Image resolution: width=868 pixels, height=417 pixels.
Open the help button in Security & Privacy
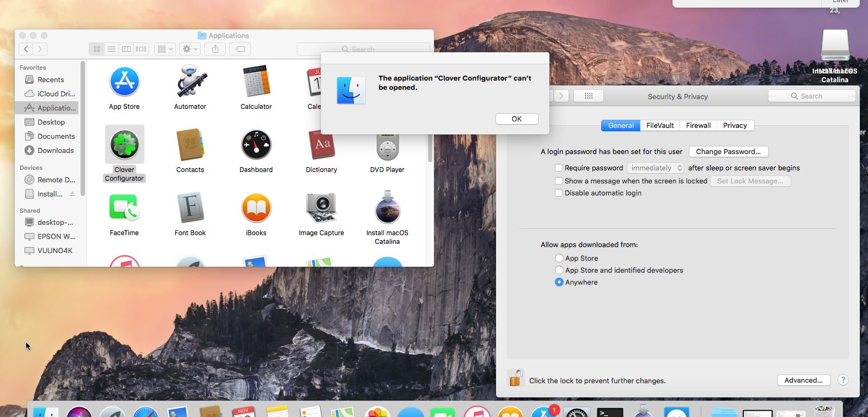843,380
